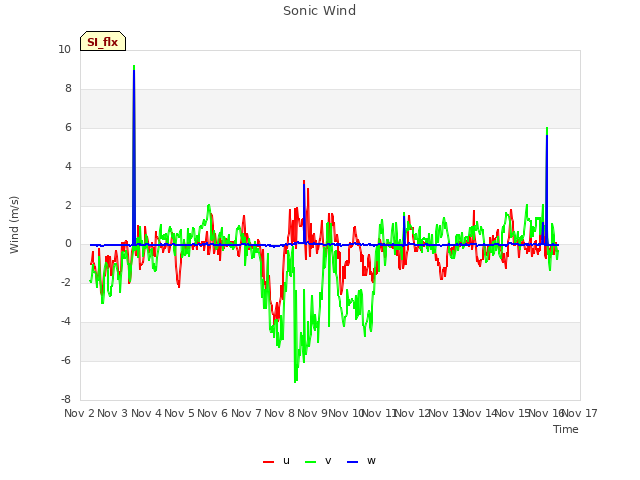Click the Nov 3 x-axis label
The image size is (640, 480).
(x=113, y=413)
